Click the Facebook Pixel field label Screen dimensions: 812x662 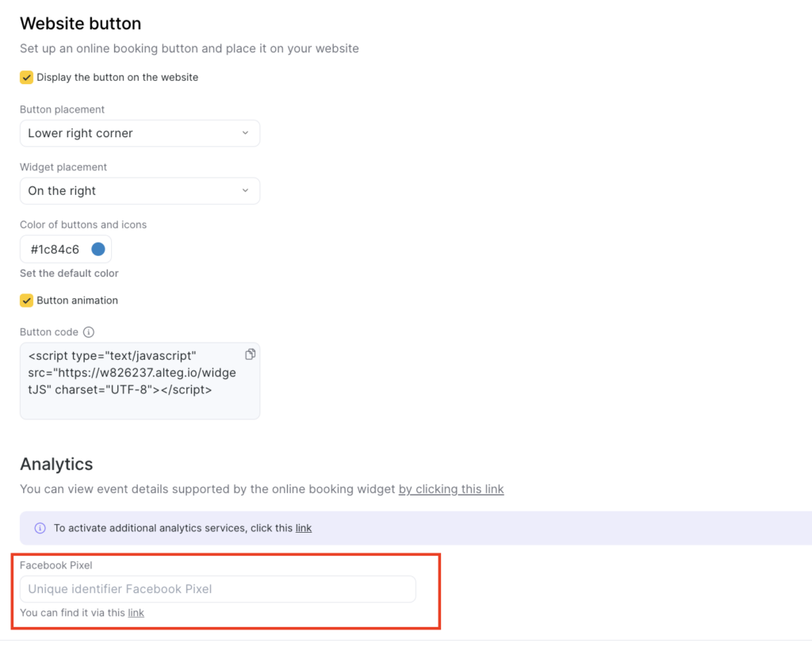point(56,565)
